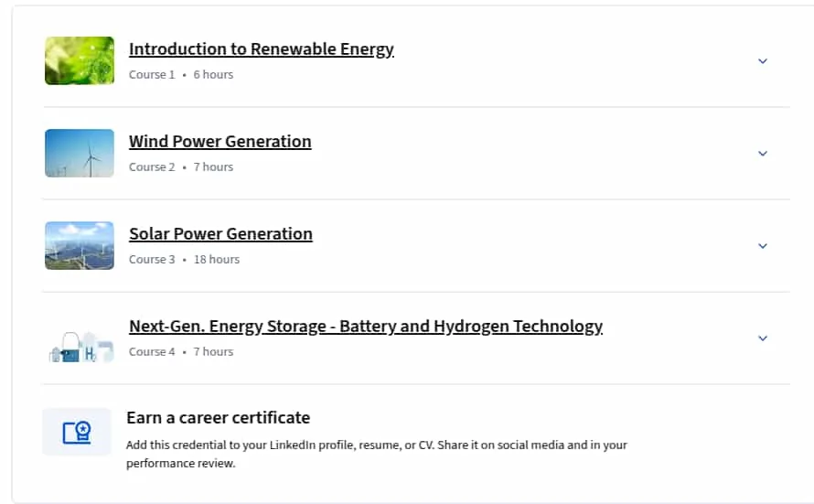Click the solar panels course thumbnail

[x=80, y=245]
